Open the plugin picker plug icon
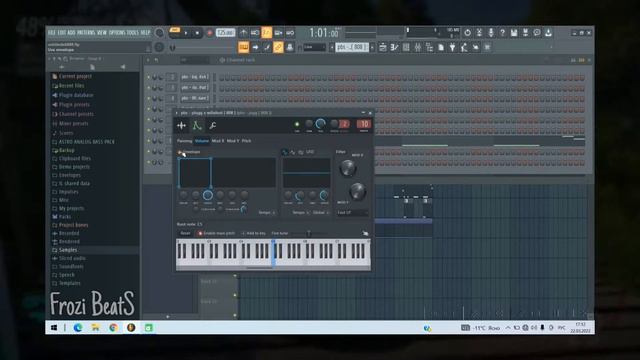 point(453,47)
